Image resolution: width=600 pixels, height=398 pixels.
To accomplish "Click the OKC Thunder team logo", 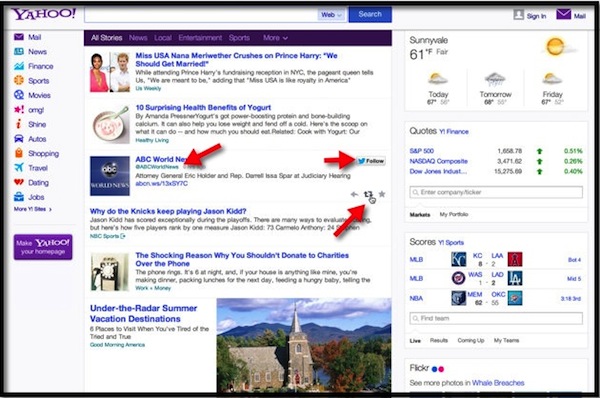I will [x=515, y=298].
